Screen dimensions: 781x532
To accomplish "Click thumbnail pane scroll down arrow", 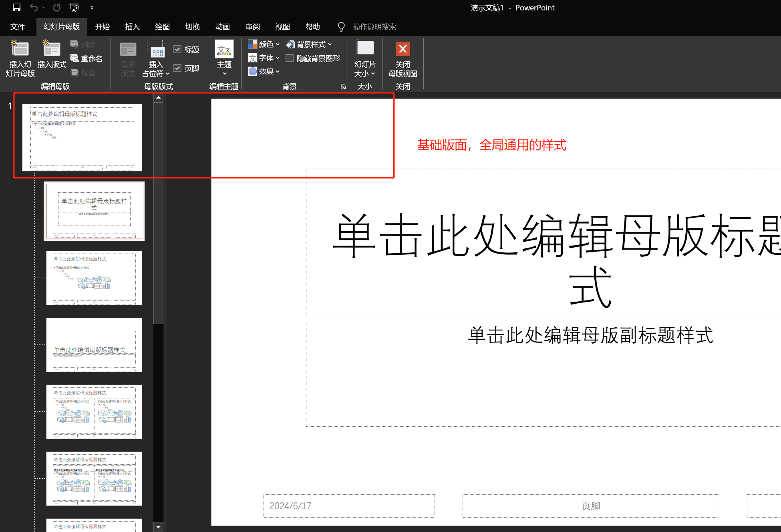I will (x=158, y=527).
